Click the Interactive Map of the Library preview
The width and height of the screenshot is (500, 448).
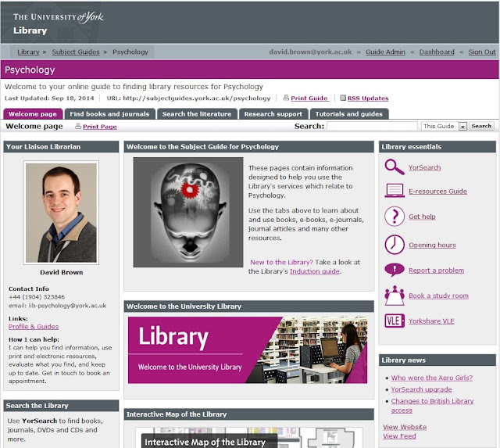[x=248, y=438]
